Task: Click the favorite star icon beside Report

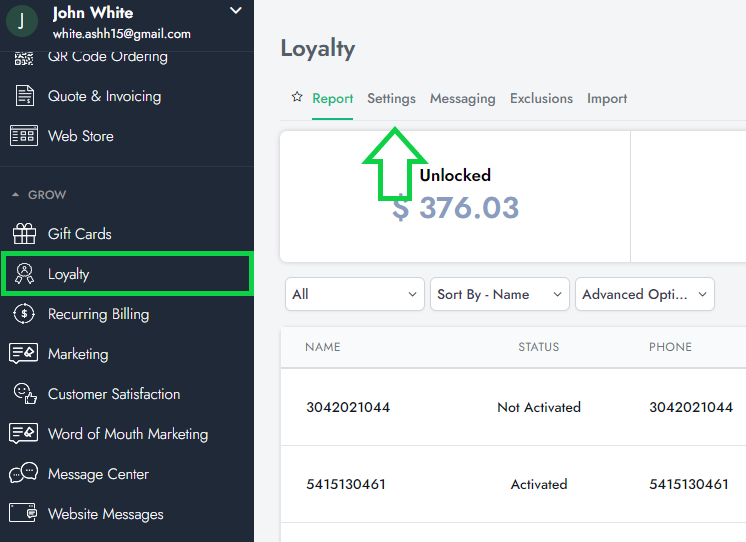Action: pos(297,98)
